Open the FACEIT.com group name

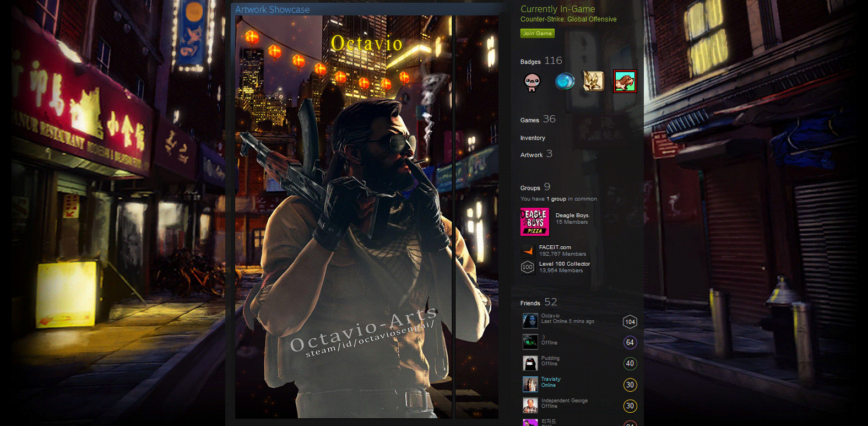click(x=555, y=247)
